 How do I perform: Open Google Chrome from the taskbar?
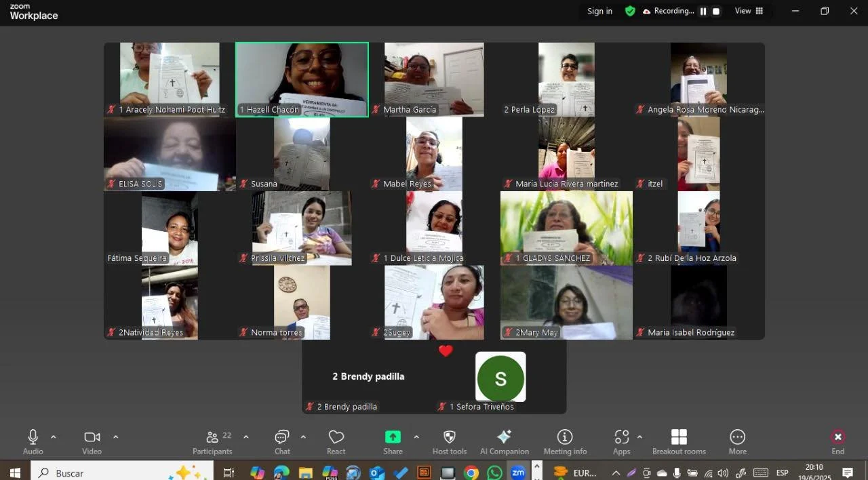point(471,473)
